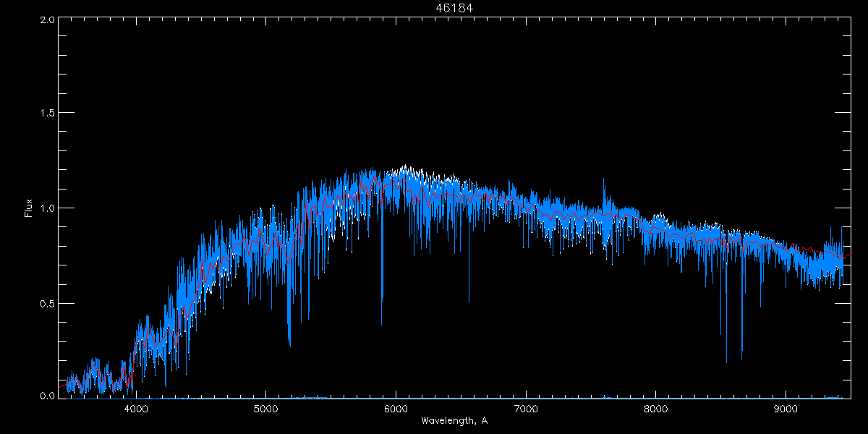Click the Flux axis label
Image resolution: width=868 pixels, height=434 pixels.
click(x=29, y=208)
